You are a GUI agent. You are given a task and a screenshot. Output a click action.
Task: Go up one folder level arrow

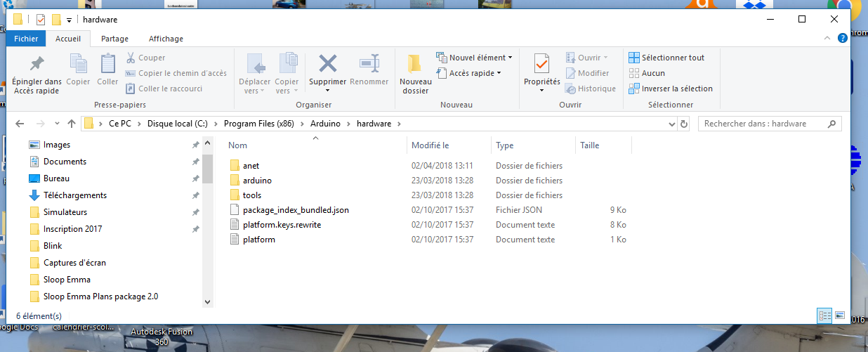(72, 124)
